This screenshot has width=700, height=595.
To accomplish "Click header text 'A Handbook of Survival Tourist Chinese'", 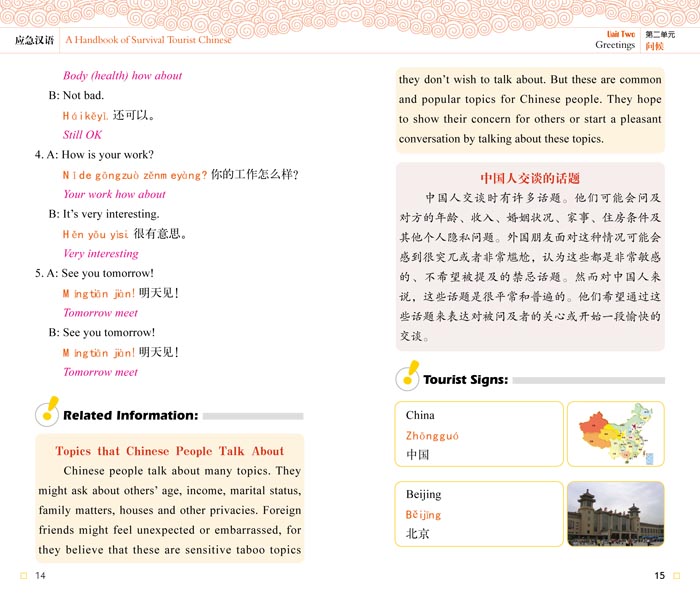I will click(148, 40).
